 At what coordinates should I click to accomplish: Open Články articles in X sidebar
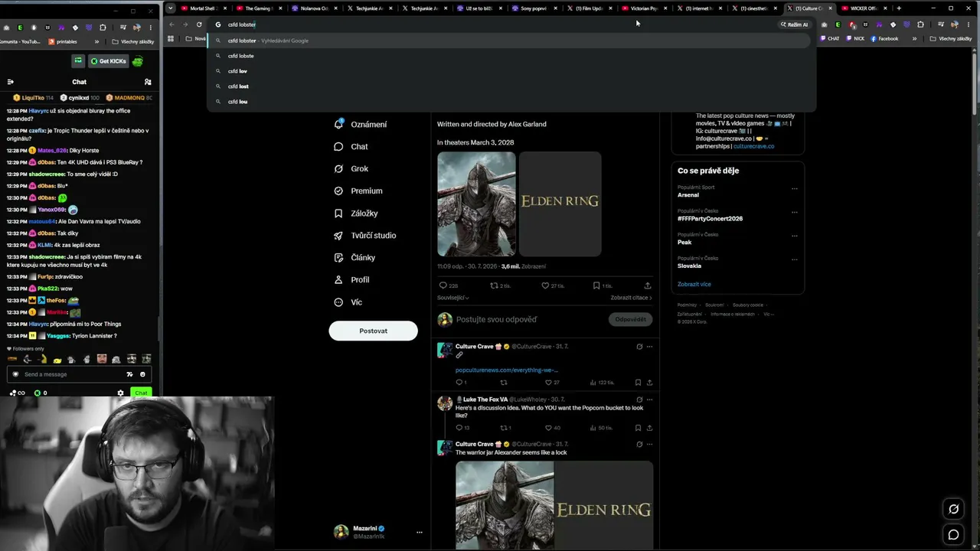(354, 257)
